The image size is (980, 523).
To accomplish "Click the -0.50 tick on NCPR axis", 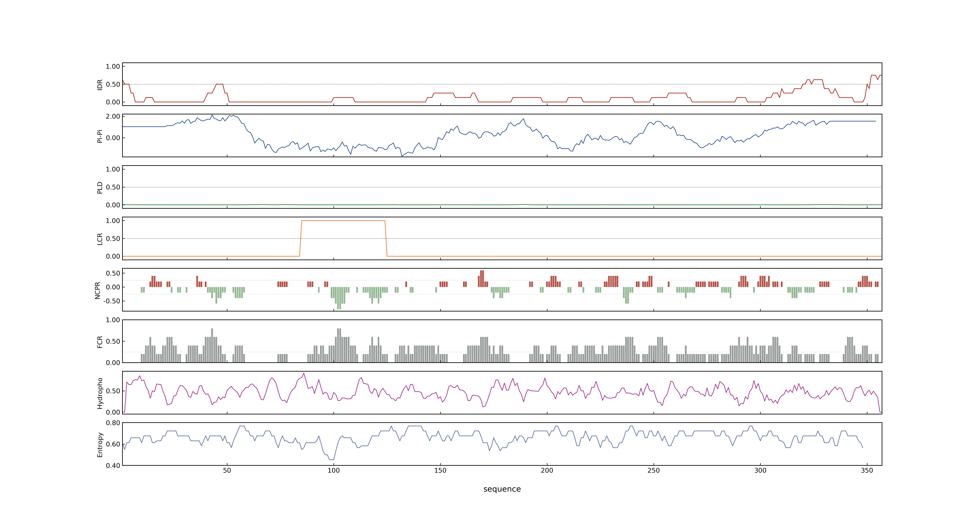I will click(x=111, y=301).
